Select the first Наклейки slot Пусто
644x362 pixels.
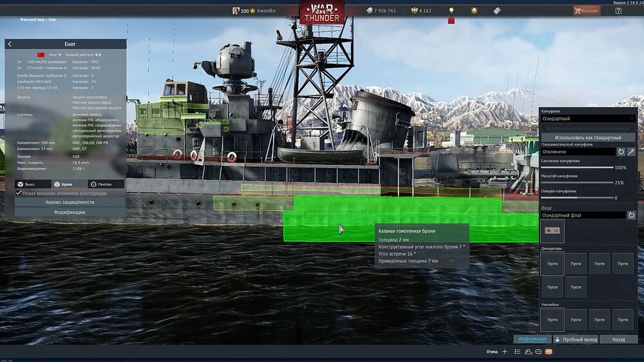click(x=553, y=319)
